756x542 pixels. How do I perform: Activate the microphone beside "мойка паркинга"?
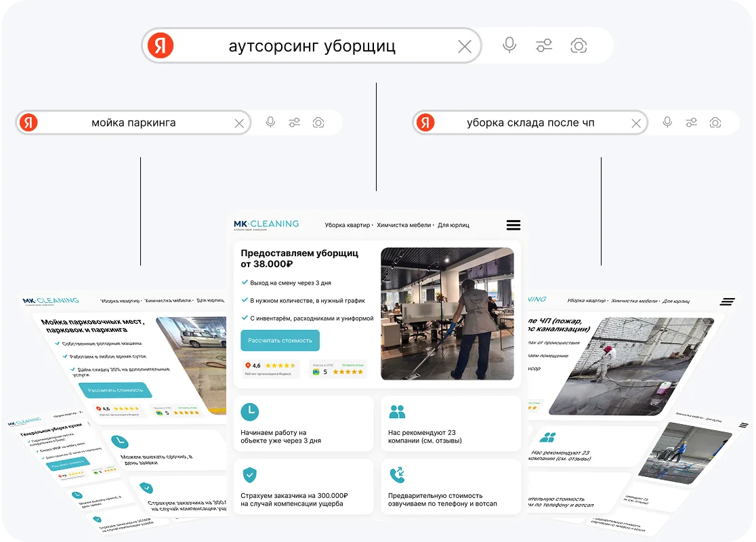[x=270, y=123]
